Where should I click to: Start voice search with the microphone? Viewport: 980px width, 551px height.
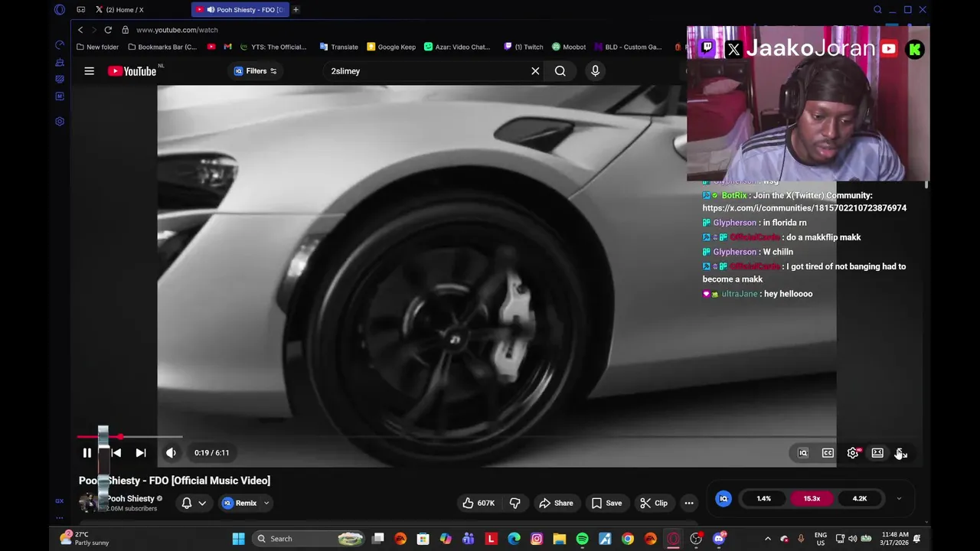pos(595,71)
